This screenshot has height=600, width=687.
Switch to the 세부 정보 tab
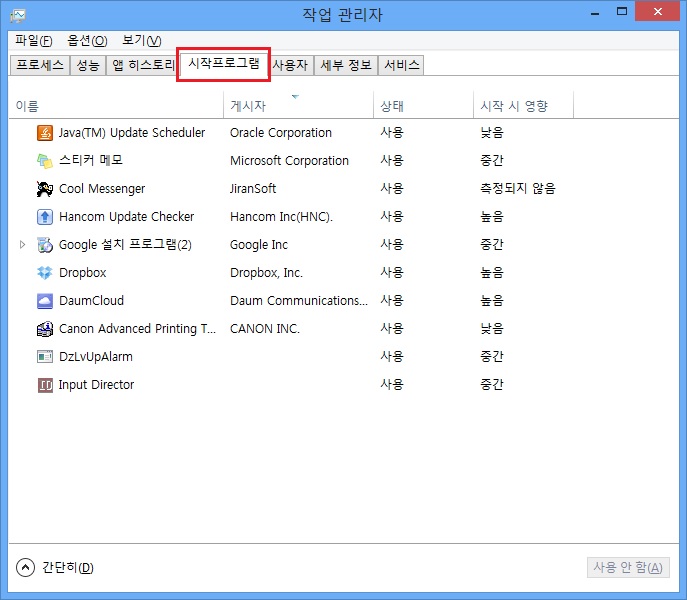(x=346, y=65)
